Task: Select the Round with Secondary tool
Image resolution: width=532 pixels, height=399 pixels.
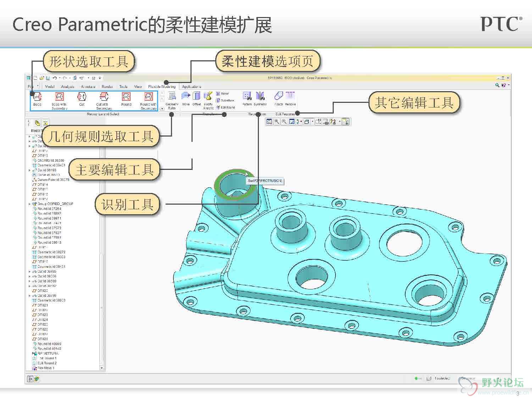Action: (148, 100)
